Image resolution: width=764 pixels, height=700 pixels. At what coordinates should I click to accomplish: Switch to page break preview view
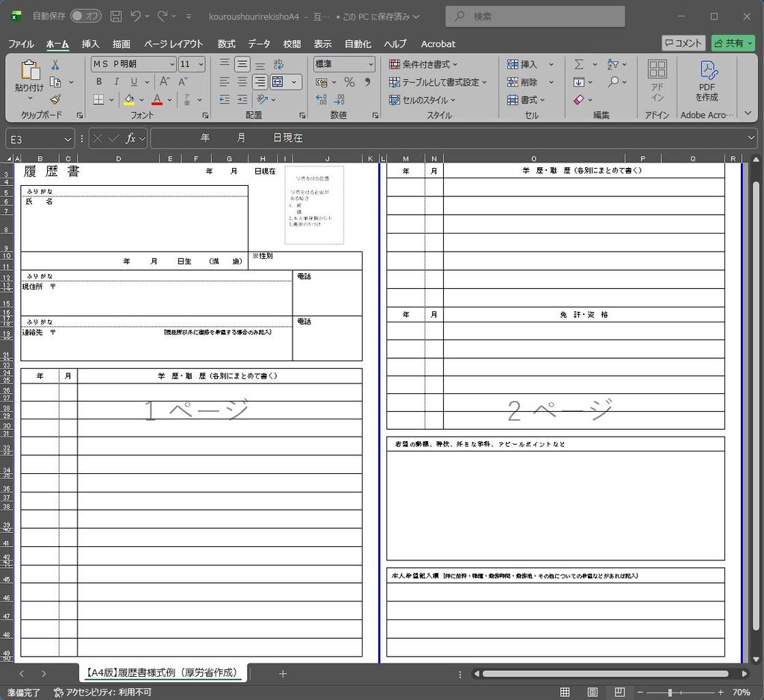point(620,693)
